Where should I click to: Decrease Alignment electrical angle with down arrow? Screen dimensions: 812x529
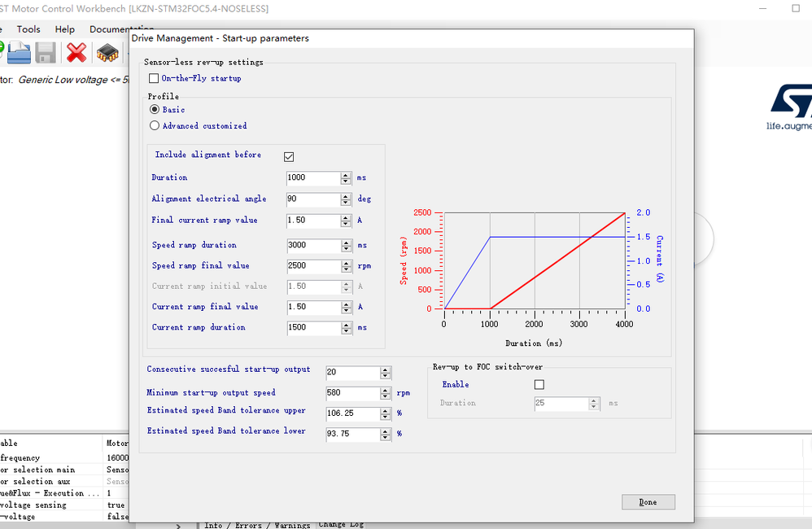click(x=346, y=203)
